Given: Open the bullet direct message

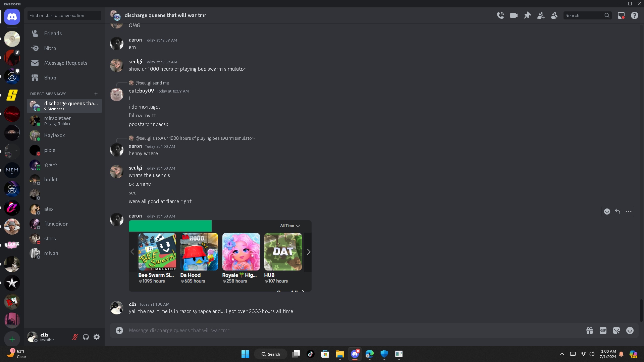Looking at the screenshot, I should click(x=64, y=180).
